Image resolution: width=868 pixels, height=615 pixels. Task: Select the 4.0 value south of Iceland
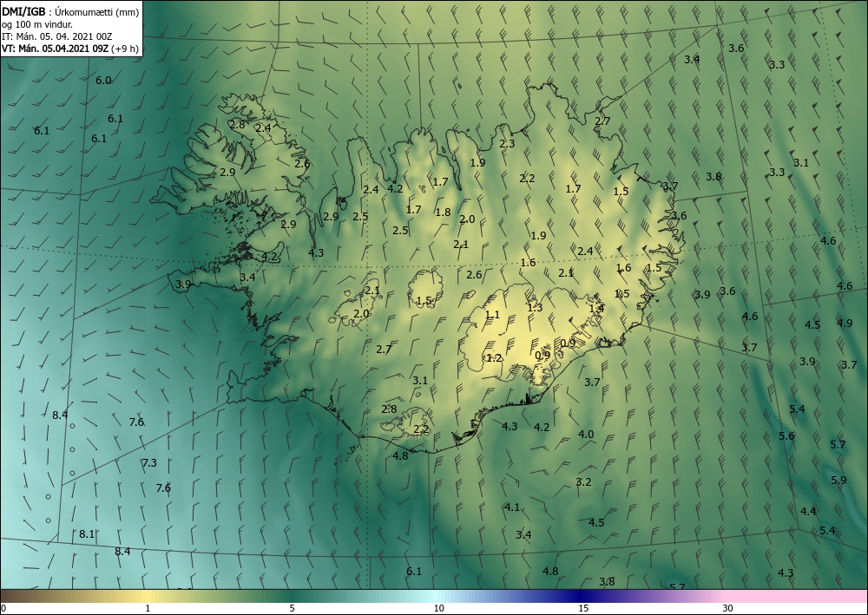pyautogui.click(x=586, y=435)
